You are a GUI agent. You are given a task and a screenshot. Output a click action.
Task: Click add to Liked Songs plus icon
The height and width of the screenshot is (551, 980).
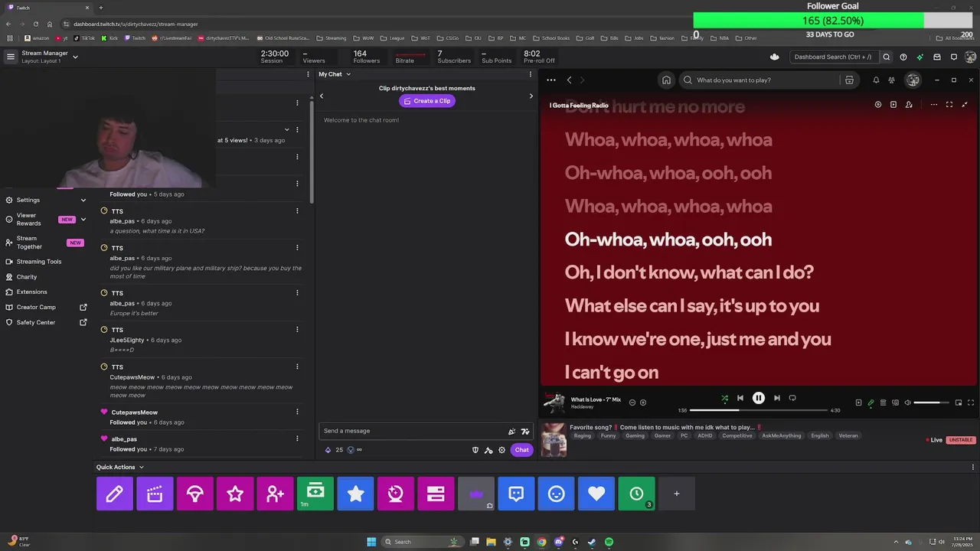(643, 403)
